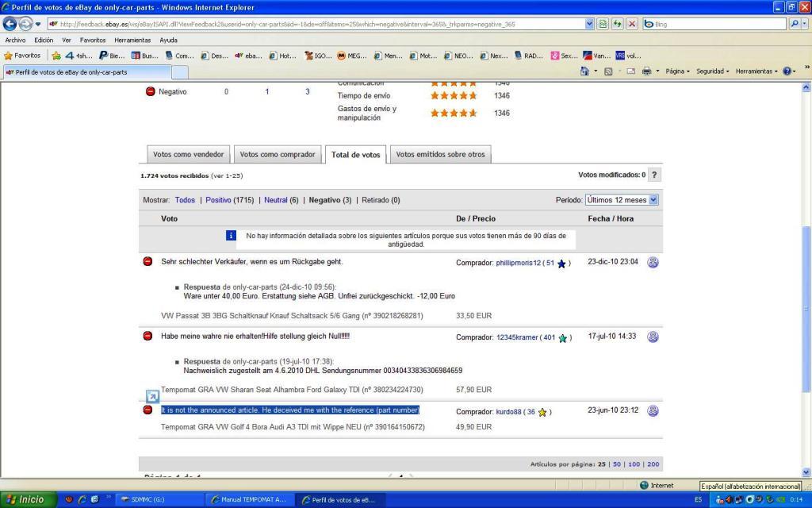The image size is (812, 508).
Task: Open the Favoritos menu in menu bar
Action: 93,40
